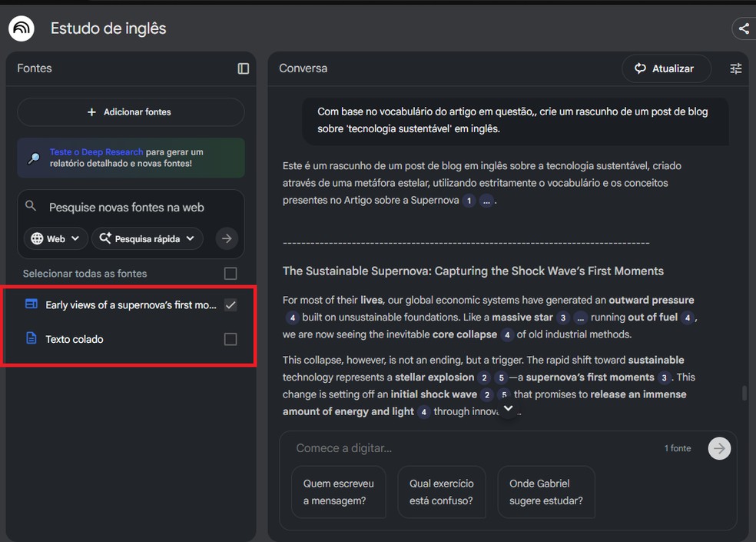Select suggestion Quem escreveu a mensagem?
756x542 pixels.
pos(338,492)
